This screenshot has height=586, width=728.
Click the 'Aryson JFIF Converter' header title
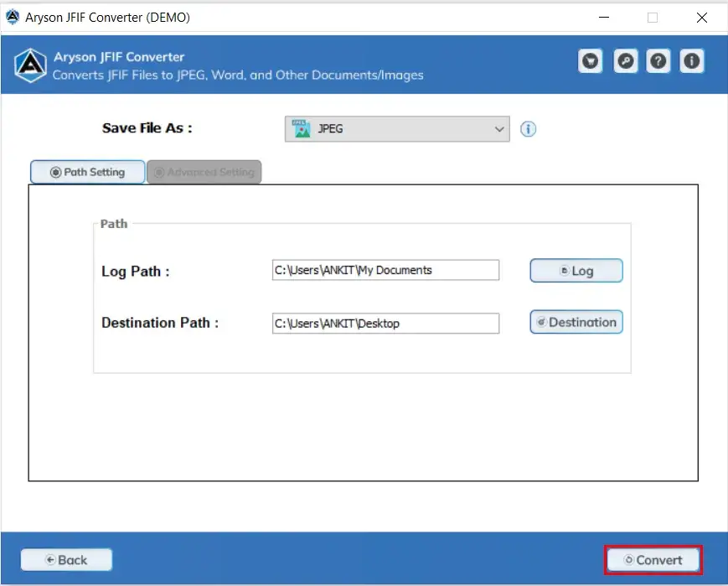[119, 57]
